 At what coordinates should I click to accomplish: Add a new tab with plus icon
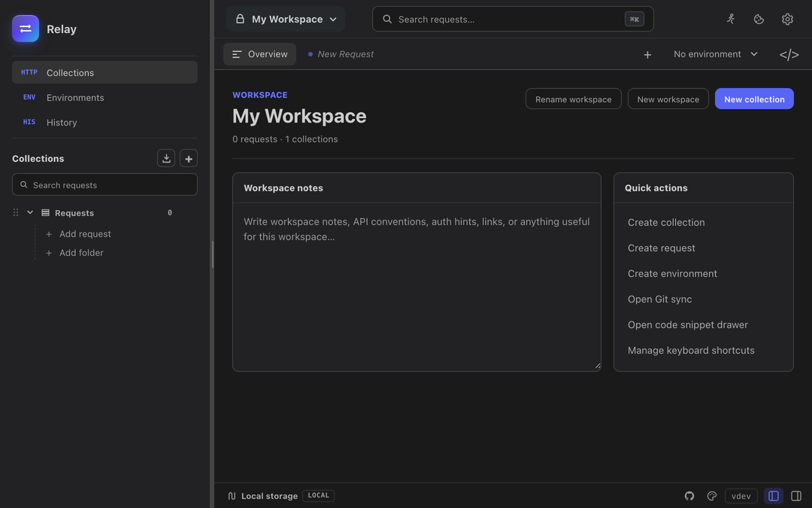647,54
